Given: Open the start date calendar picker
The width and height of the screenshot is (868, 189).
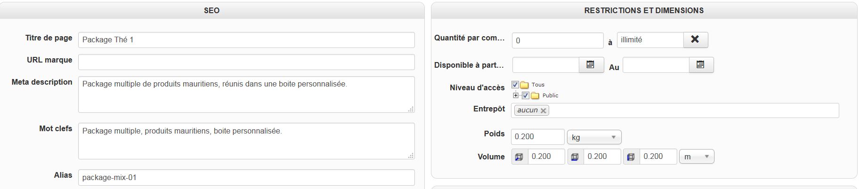Looking at the screenshot, I should pyautogui.click(x=591, y=65).
